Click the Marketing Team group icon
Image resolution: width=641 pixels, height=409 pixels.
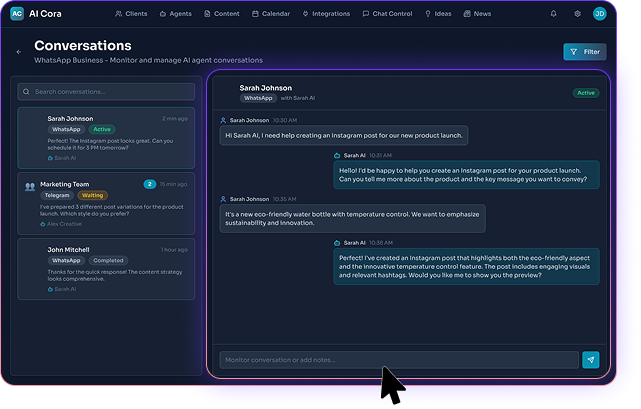[30, 186]
